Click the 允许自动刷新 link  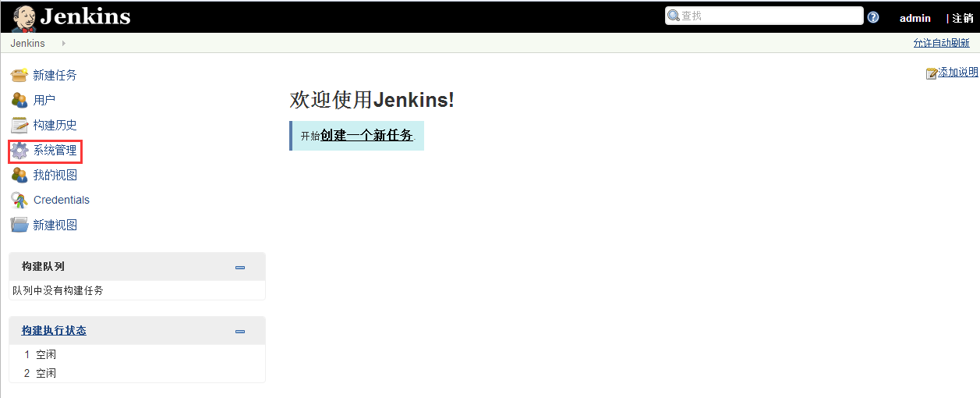[942, 43]
